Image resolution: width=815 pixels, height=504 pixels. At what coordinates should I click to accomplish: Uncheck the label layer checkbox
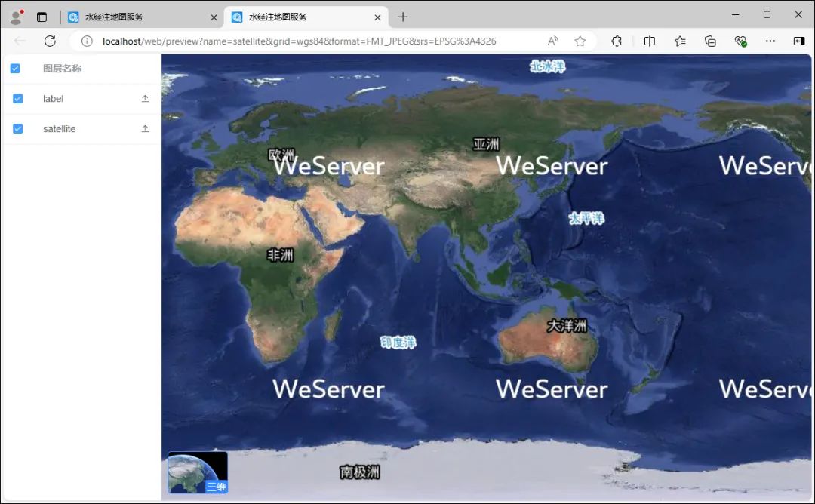coord(17,98)
